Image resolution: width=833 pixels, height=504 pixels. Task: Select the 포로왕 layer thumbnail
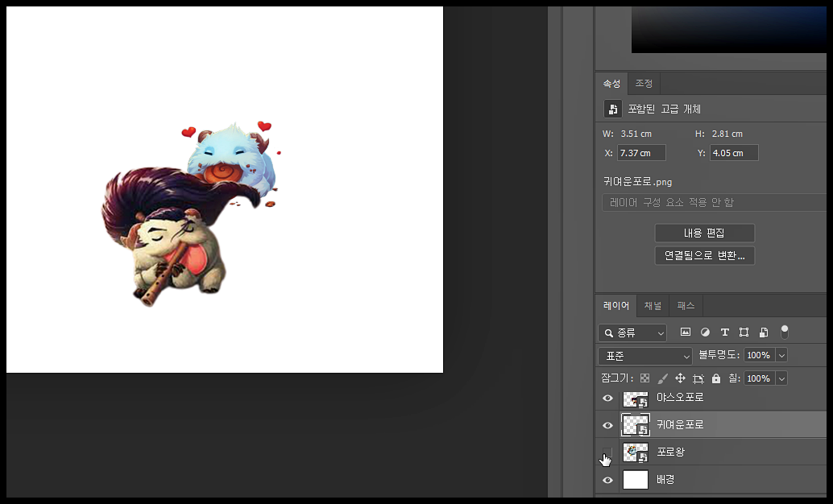636,452
